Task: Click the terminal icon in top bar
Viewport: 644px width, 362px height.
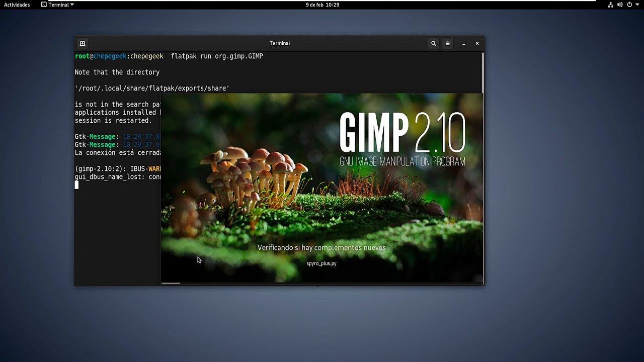Action: [x=44, y=5]
